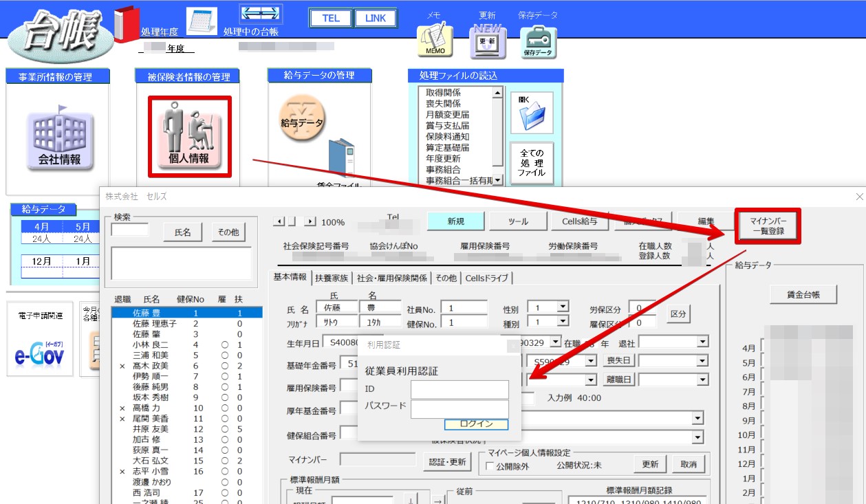Click the ログイン button
Image resolution: width=866 pixels, height=504 pixels.
476,424
